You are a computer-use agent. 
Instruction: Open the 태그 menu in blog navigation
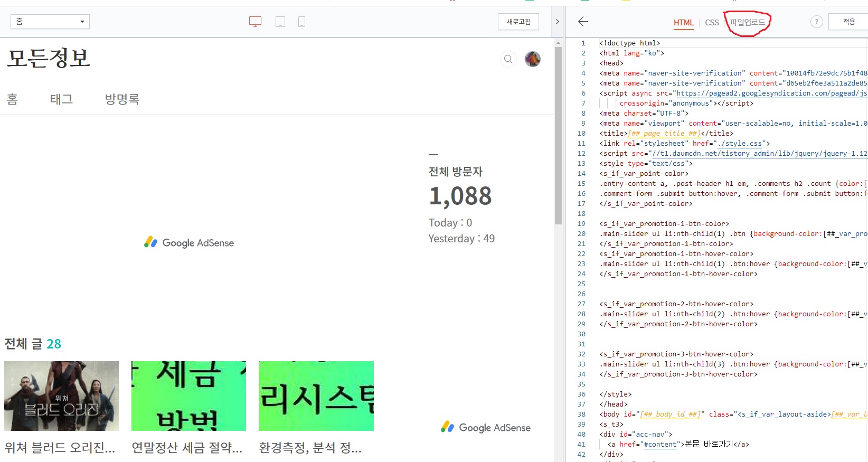[61, 99]
